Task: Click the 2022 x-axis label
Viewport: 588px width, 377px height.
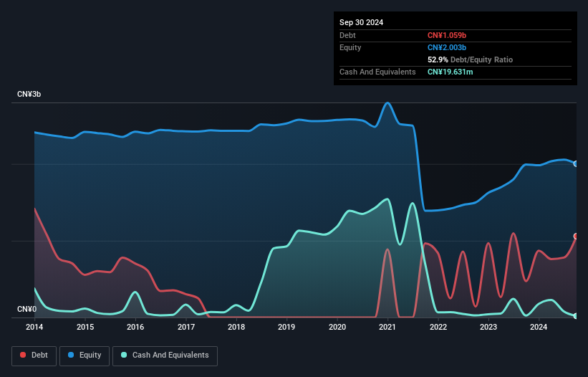Action: point(438,327)
